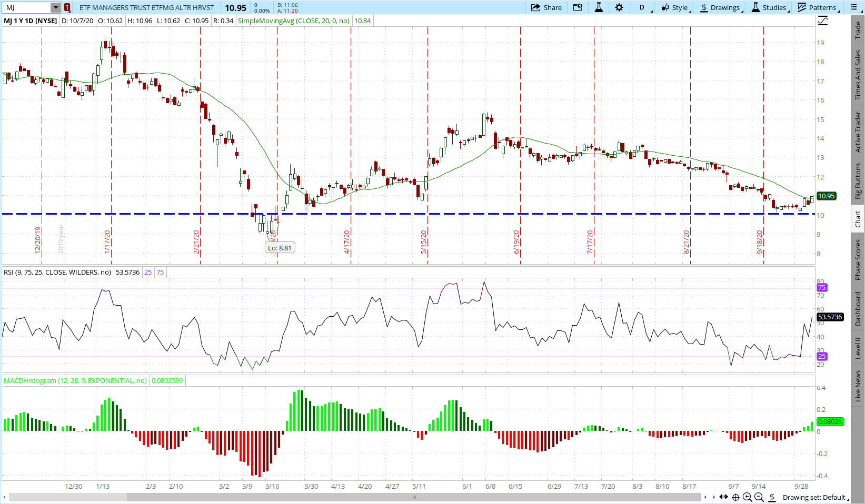
Task: Click the red clipboard link number 1 icon
Action: tap(67, 7)
